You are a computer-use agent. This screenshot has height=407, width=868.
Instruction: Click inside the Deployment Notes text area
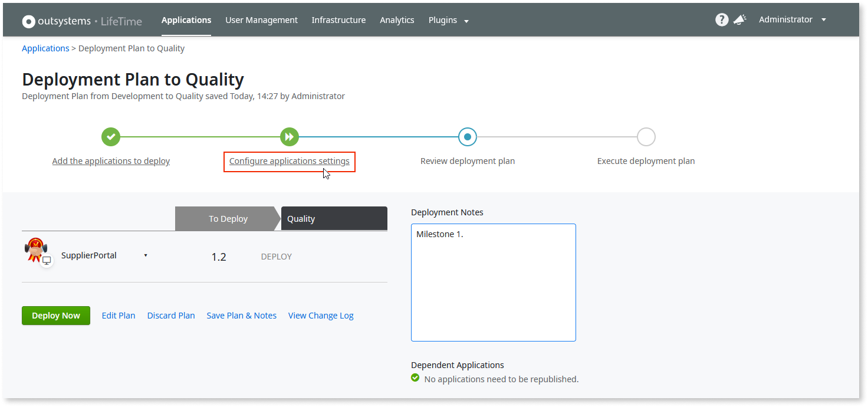(x=493, y=282)
